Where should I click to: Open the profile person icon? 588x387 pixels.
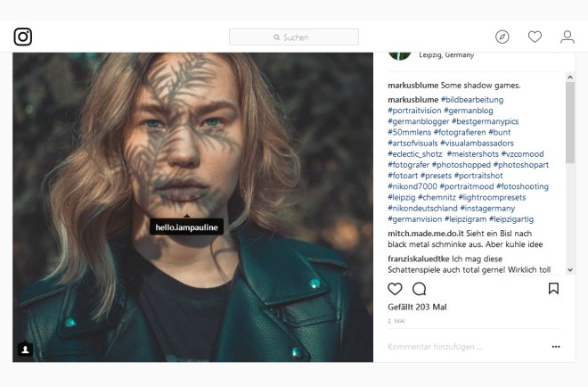pos(567,37)
